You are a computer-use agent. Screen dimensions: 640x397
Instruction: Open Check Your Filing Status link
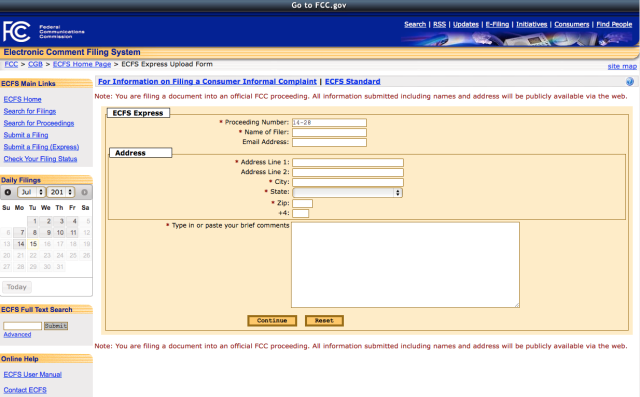coord(40,159)
